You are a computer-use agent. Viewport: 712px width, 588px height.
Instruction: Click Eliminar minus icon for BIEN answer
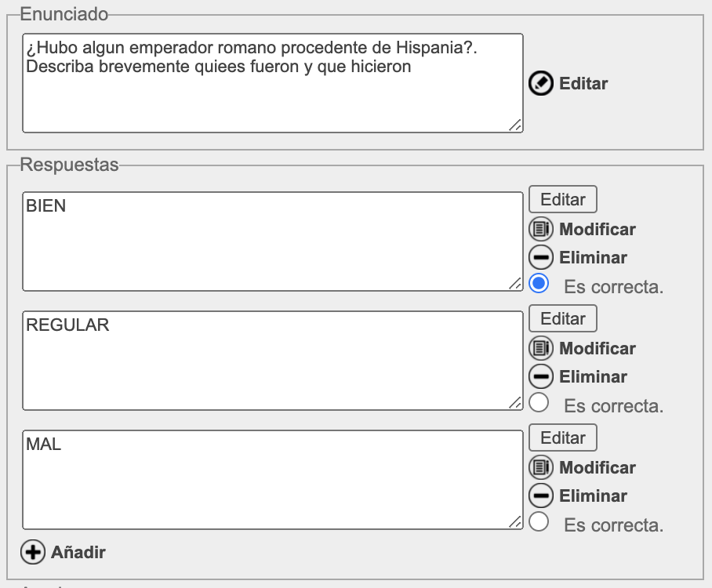pos(540,257)
